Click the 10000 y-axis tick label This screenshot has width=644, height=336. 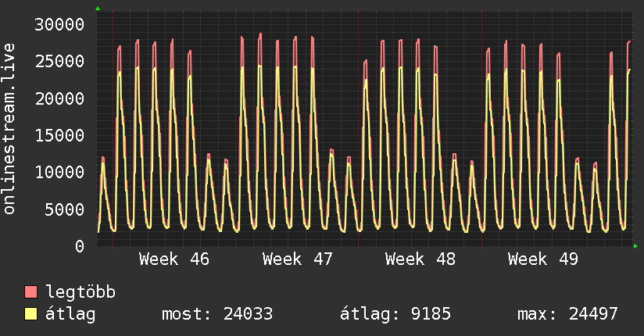[x=59, y=173]
